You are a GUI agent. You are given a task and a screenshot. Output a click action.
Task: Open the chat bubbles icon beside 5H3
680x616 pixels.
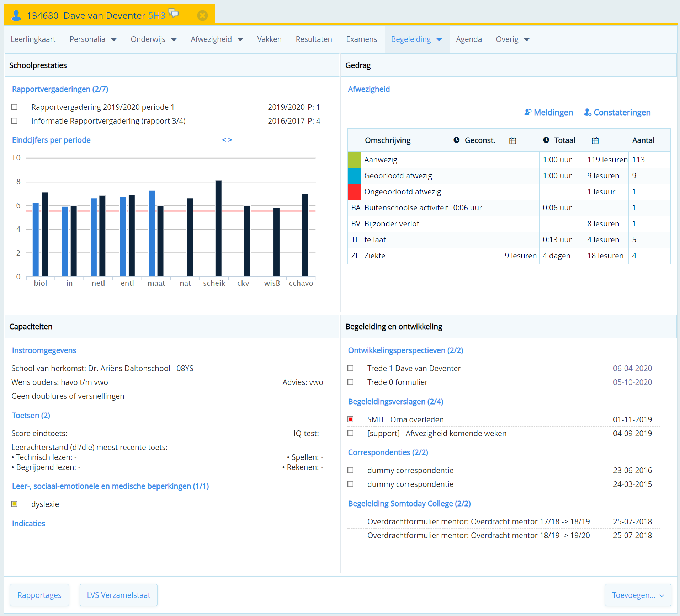pyautogui.click(x=173, y=13)
